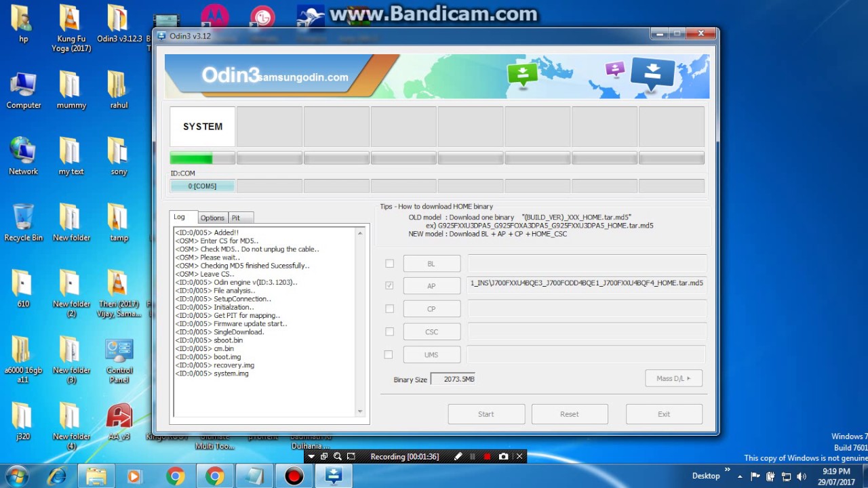
Task: Switch to the Options tab
Action: tap(212, 218)
